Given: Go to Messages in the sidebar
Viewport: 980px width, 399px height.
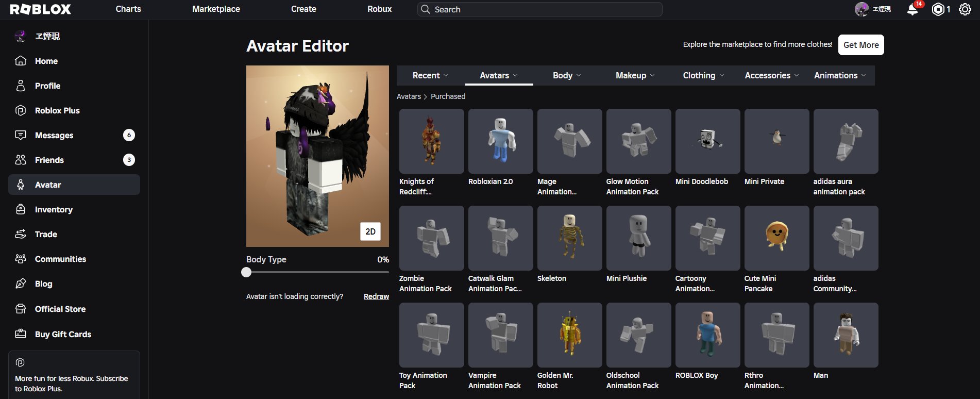Looking at the screenshot, I should (74, 135).
